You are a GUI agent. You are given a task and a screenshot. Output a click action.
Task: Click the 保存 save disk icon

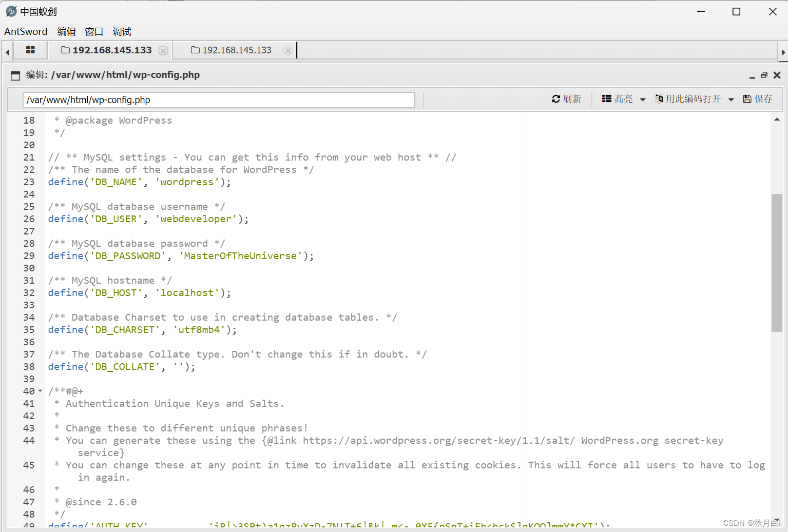tap(747, 98)
